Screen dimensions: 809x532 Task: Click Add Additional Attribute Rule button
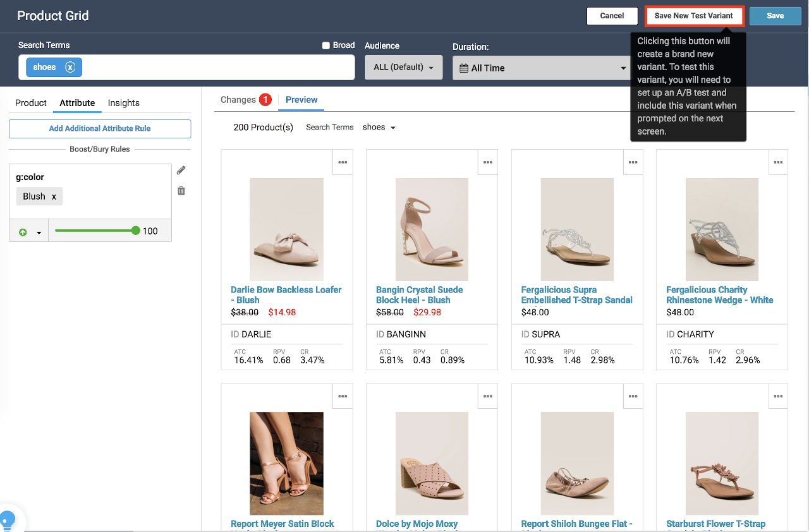tap(100, 128)
